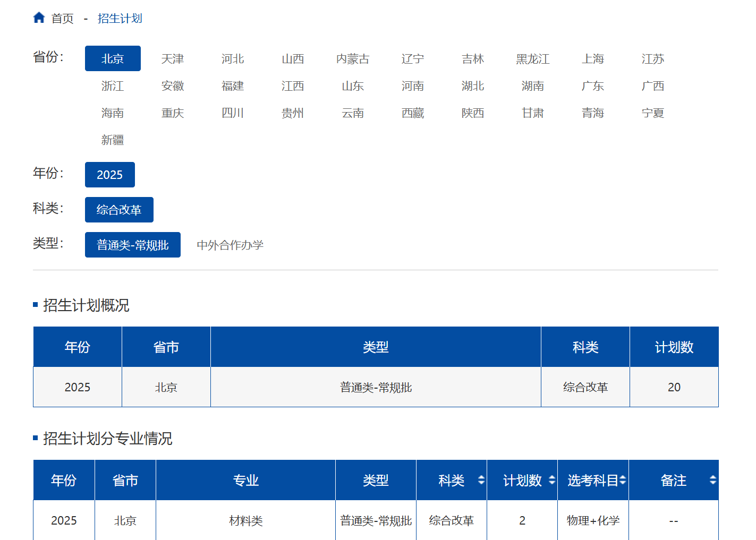Select the 2025 year filter
Viewport: 756px width, 540px height.
pyautogui.click(x=110, y=175)
